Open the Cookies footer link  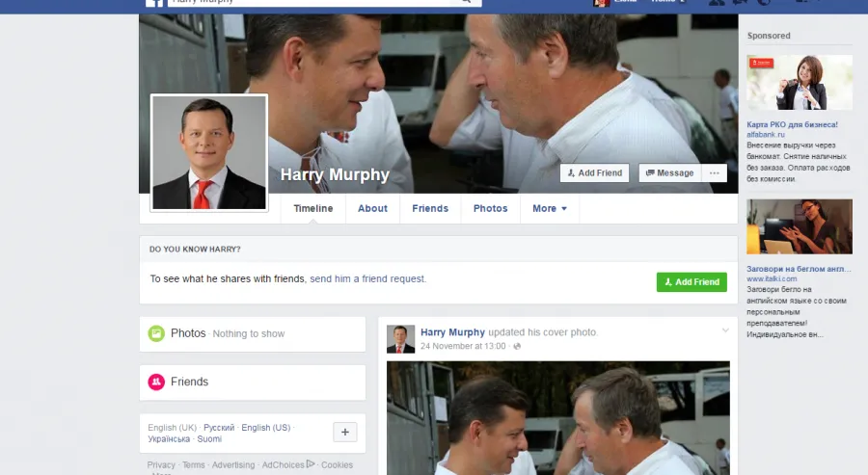click(x=338, y=465)
